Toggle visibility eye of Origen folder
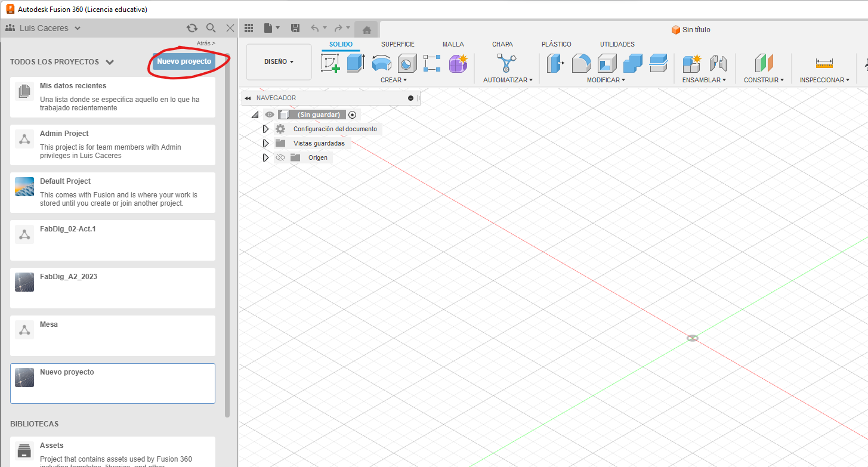Screen dimensions: 868x467 click(280, 157)
